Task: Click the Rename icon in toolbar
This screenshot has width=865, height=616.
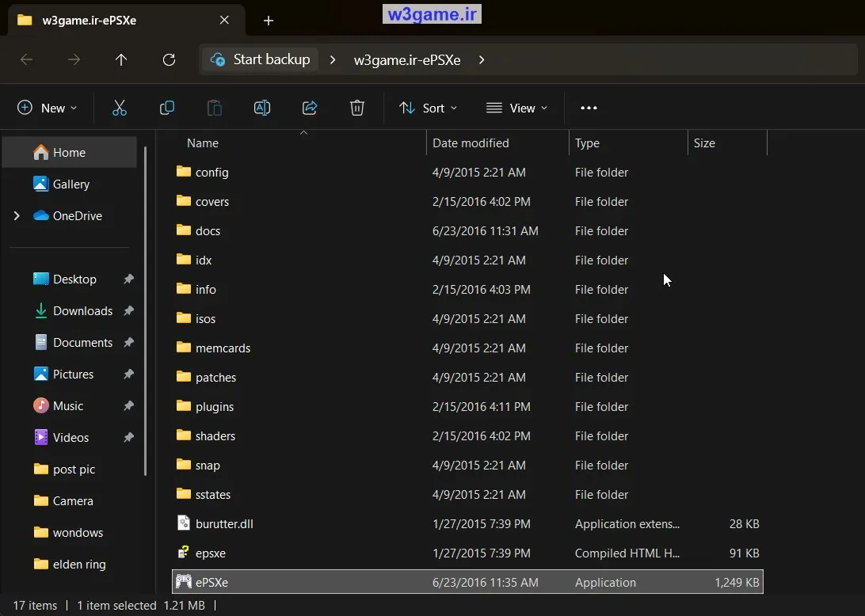Action: tap(262, 108)
